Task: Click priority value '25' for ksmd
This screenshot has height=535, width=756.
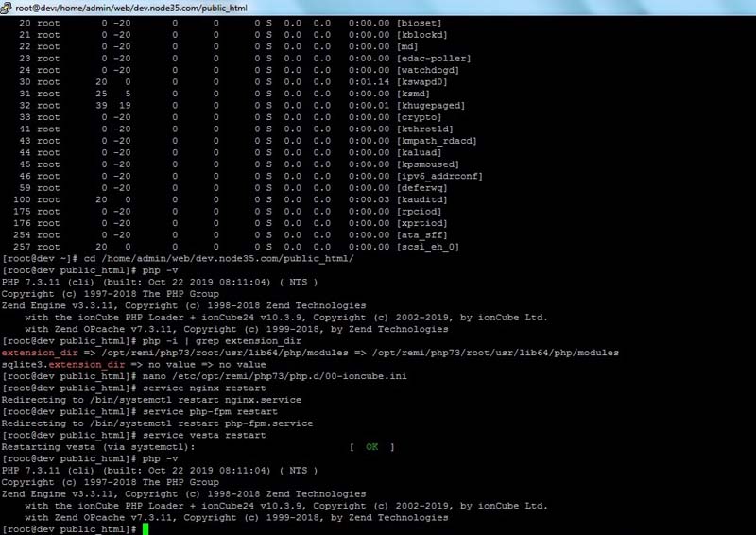Action: pyautogui.click(x=101, y=94)
